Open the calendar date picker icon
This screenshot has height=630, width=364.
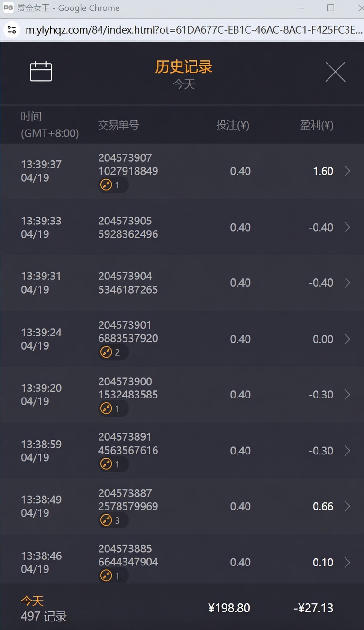[x=41, y=72]
